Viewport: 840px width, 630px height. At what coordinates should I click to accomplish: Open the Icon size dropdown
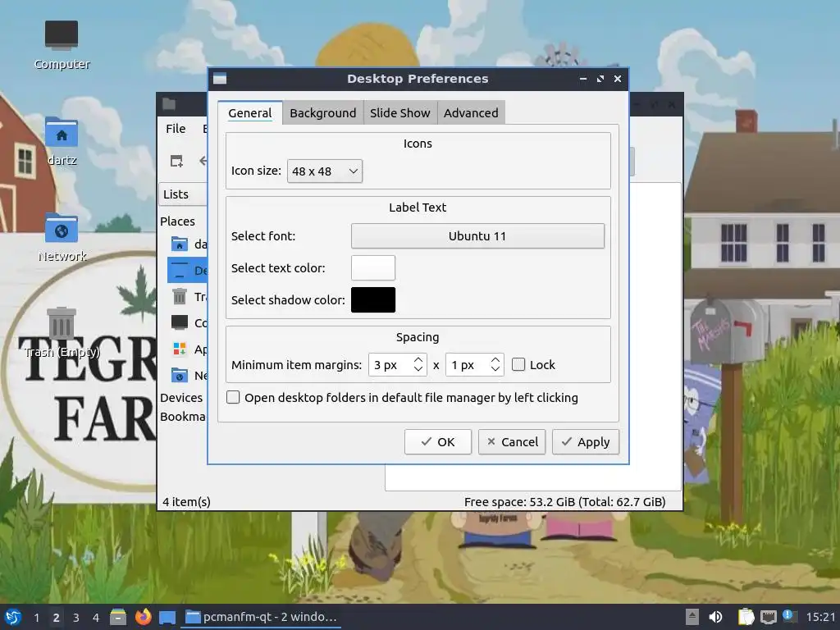coord(325,171)
